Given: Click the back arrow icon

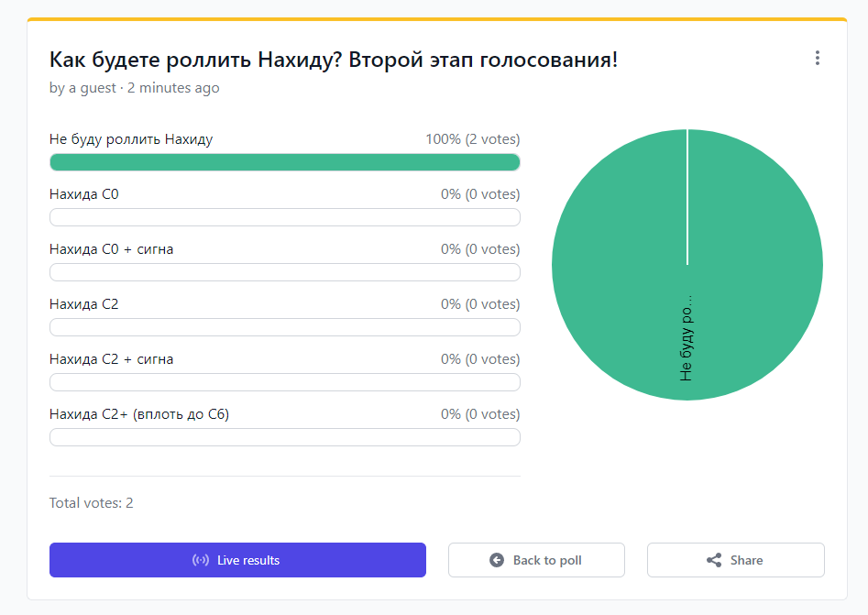Looking at the screenshot, I should [497, 560].
